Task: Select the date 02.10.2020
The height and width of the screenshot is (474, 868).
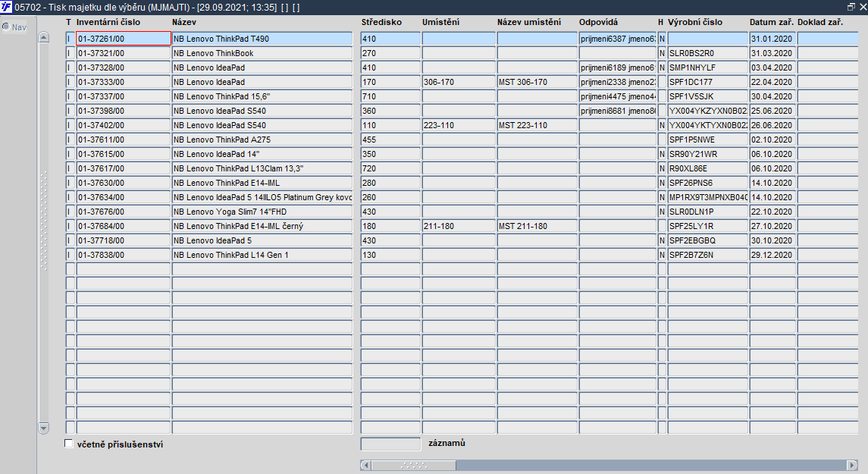Action: tap(772, 140)
